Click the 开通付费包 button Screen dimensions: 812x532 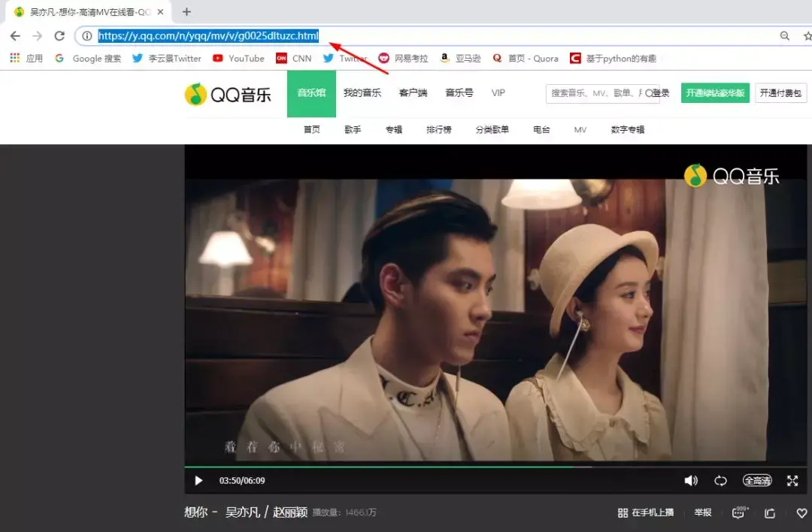[780, 93]
